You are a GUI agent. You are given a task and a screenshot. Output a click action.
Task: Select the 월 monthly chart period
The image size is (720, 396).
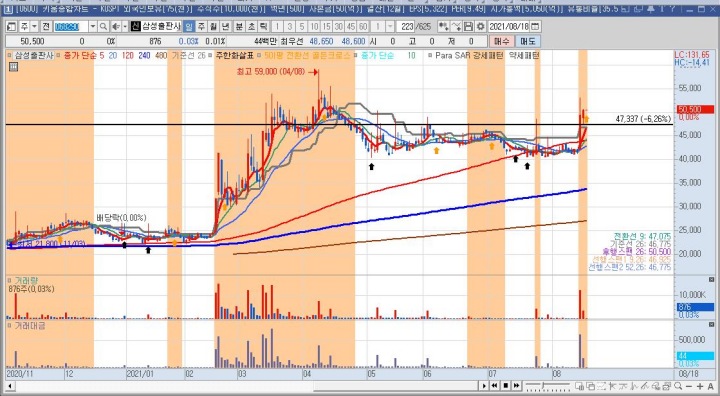(214, 27)
